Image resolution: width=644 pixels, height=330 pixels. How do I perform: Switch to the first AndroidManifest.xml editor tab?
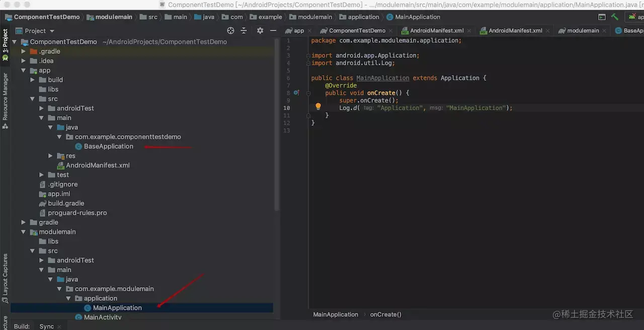[436, 30]
